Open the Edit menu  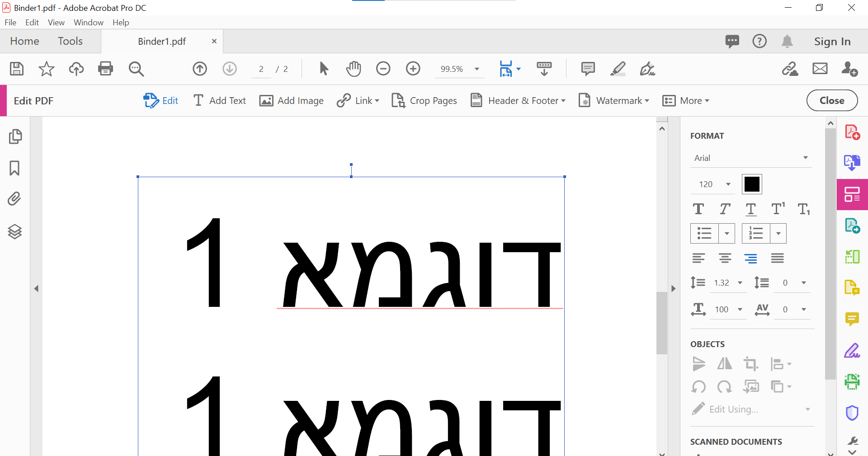pyautogui.click(x=32, y=23)
